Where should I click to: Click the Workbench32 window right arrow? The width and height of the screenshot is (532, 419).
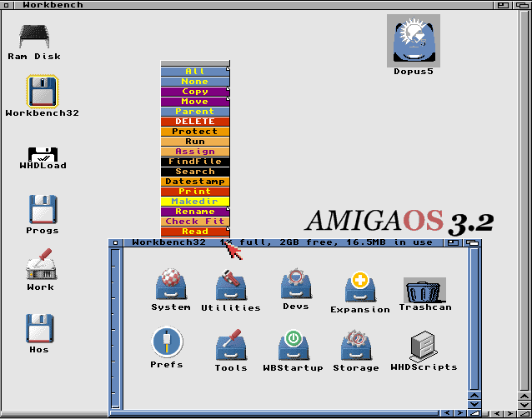460,413
